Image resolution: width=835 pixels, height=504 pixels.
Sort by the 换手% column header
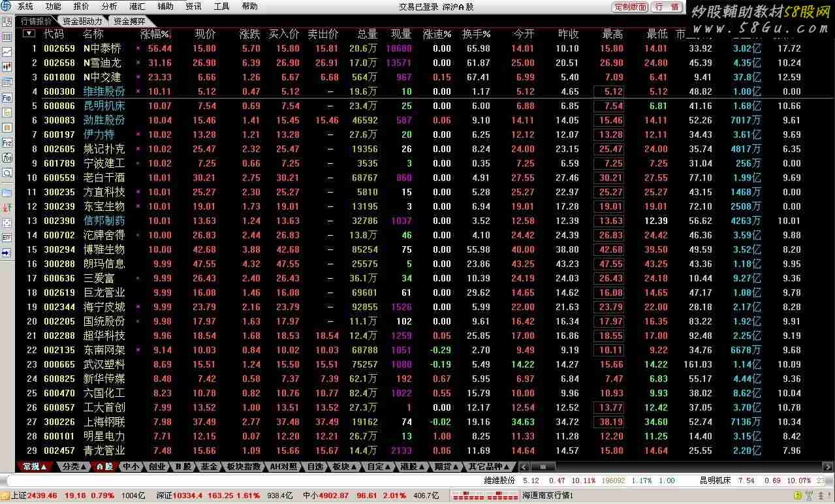click(x=476, y=34)
